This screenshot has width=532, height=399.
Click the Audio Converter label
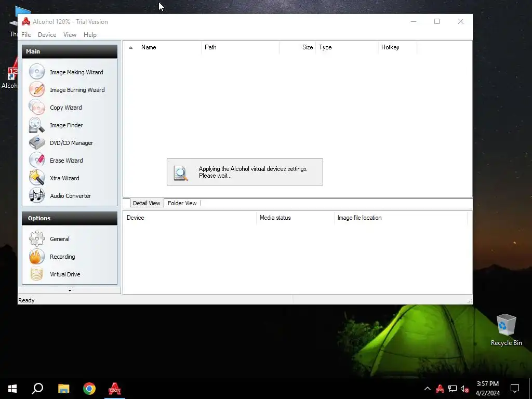tap(70, 196)
